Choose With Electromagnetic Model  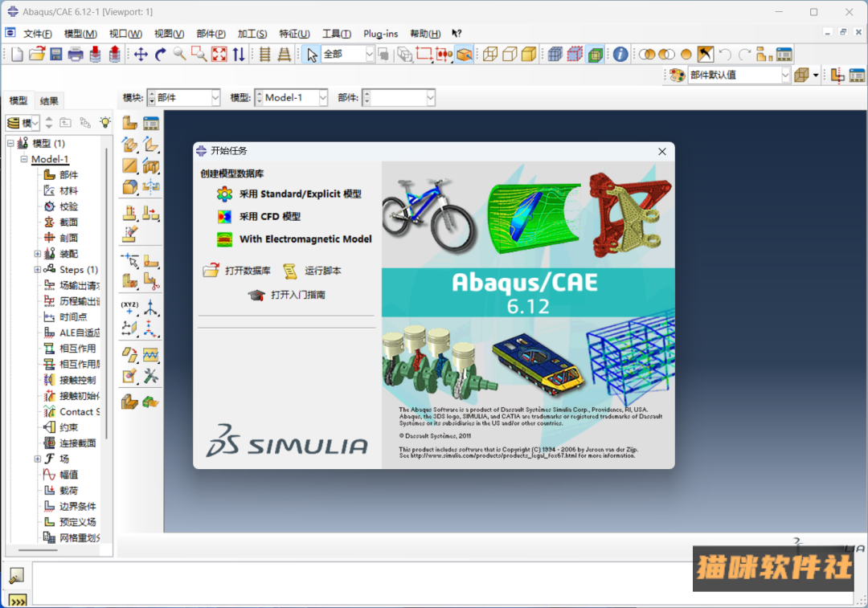tap(305, 239)
